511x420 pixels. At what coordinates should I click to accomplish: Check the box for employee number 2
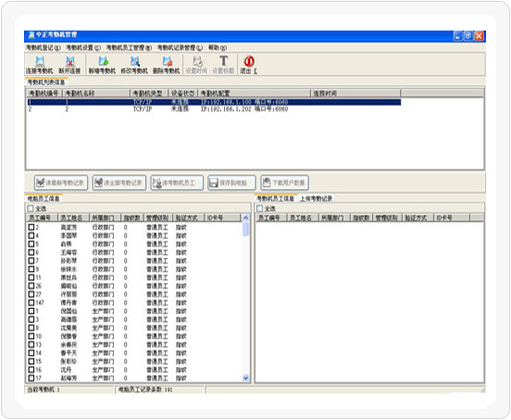(x=31, y=227)
